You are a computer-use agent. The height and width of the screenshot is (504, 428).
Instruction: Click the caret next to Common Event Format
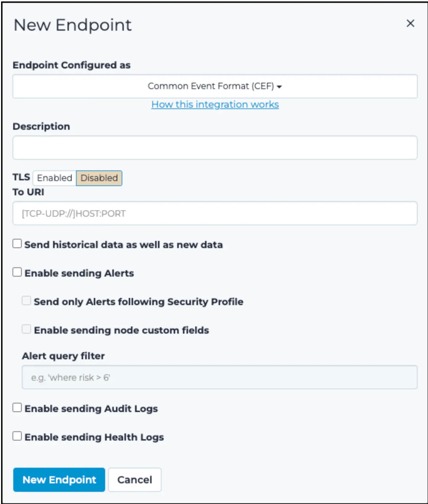click(x=279, y=87)
